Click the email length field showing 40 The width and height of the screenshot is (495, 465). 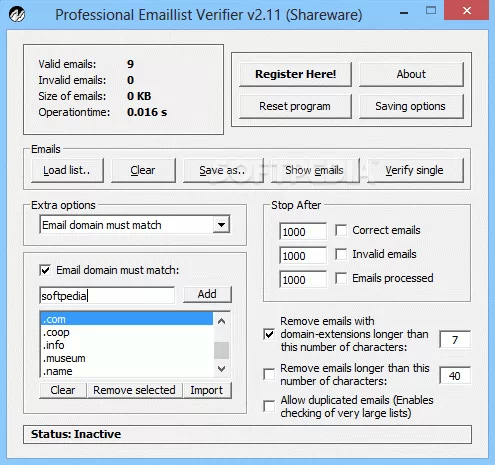coord(455,376)
